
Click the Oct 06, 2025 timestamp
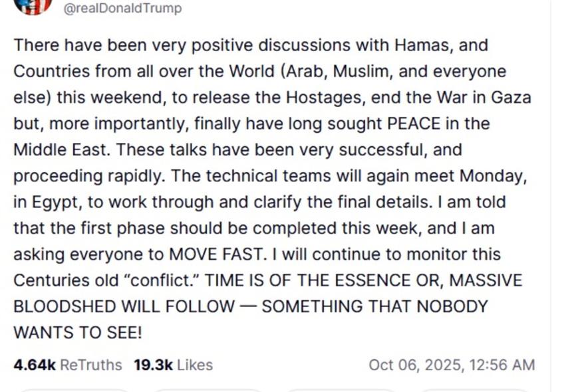pyautogui.click(x=452, y=365)
